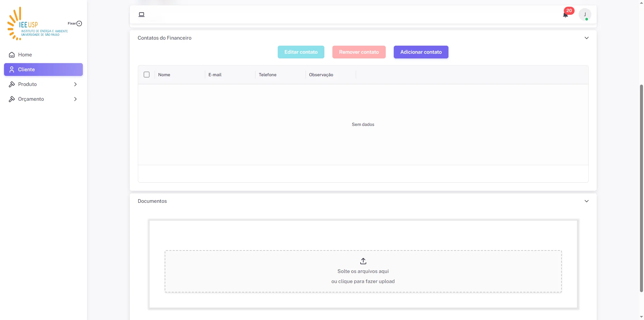
Task: Open the user avatar J menu
Action: (585, 14)
